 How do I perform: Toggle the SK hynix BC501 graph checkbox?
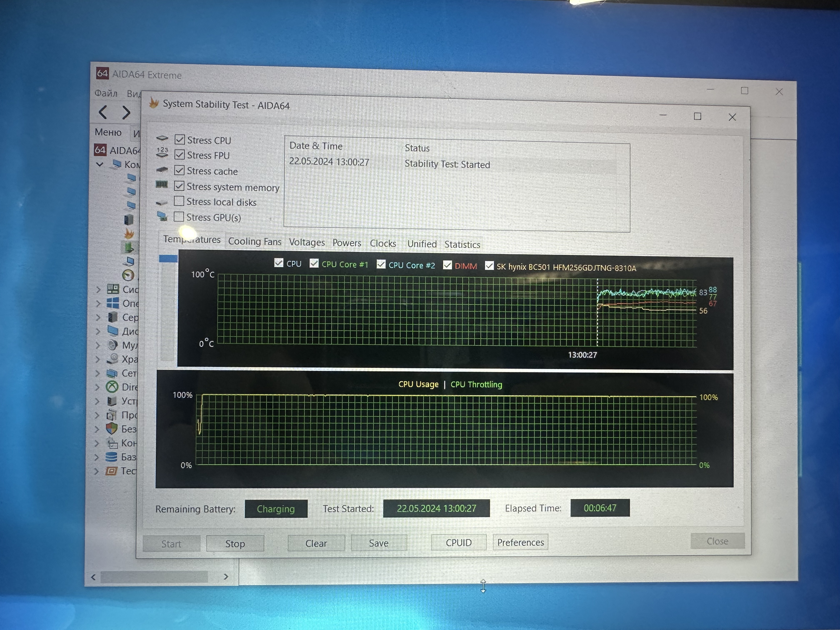pyautogui.click(x=490, y=265)
